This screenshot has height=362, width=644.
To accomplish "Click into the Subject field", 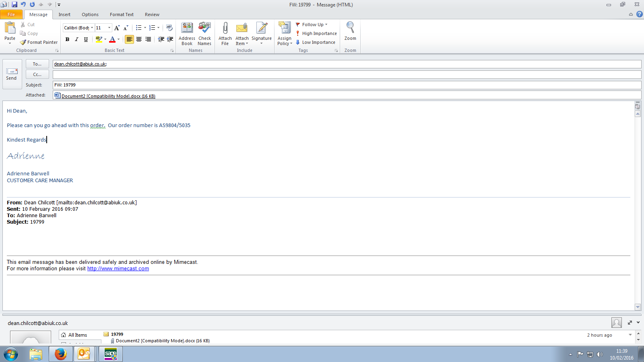I will [x=346, y=85].
